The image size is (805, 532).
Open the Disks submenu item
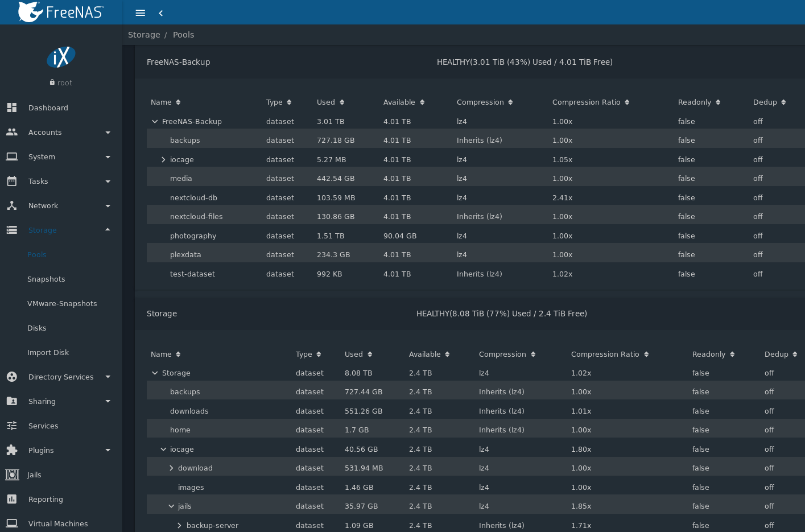click(37, 328)
